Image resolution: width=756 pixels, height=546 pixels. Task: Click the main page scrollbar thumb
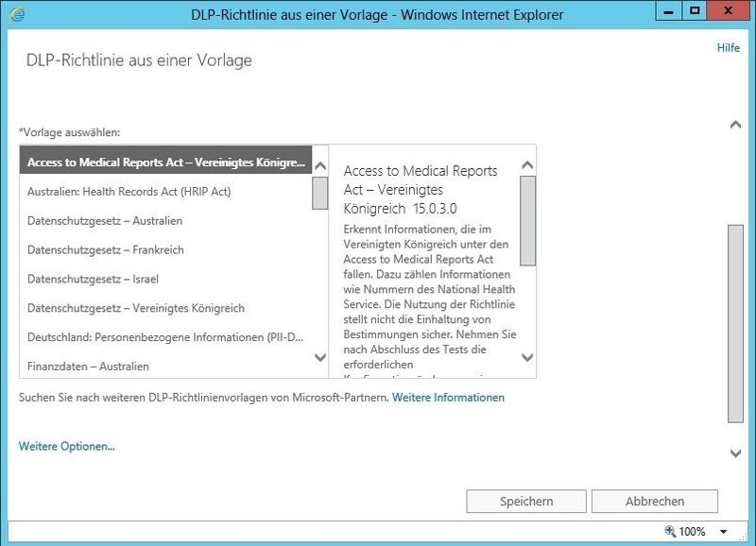pyautogui.click(x=735, y=323)
